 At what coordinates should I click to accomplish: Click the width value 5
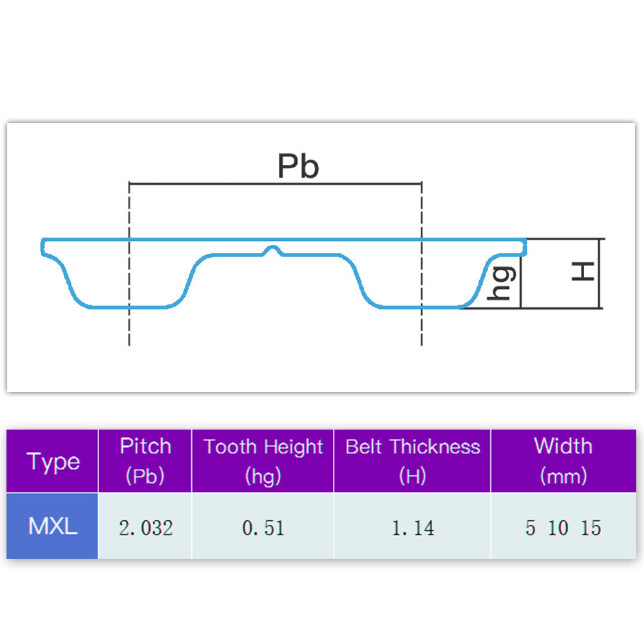point(530,528)
